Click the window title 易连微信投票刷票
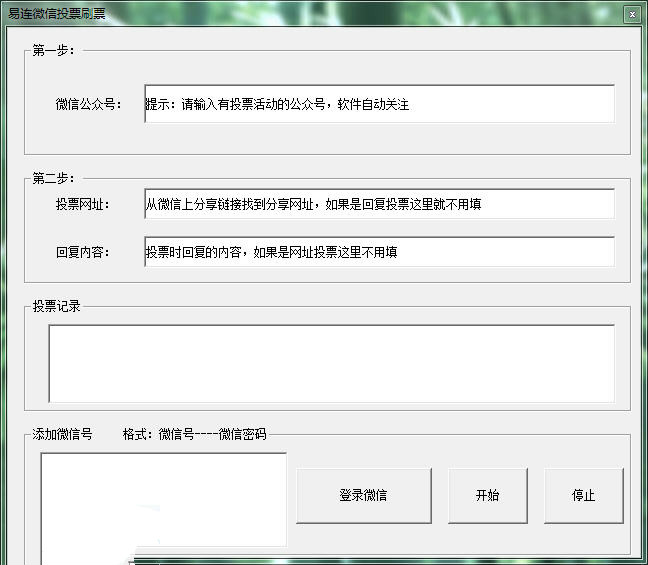This screenshot has height=565, width=648. (57, 14)
